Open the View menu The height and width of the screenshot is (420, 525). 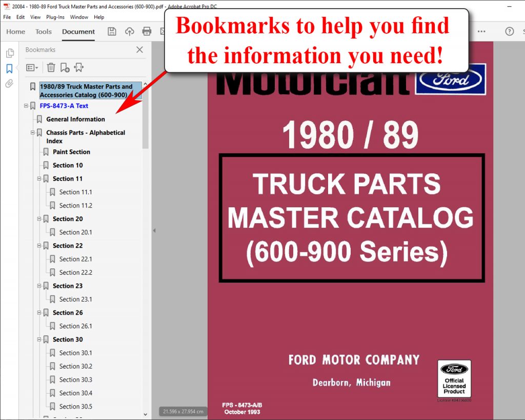coord(35,16)
